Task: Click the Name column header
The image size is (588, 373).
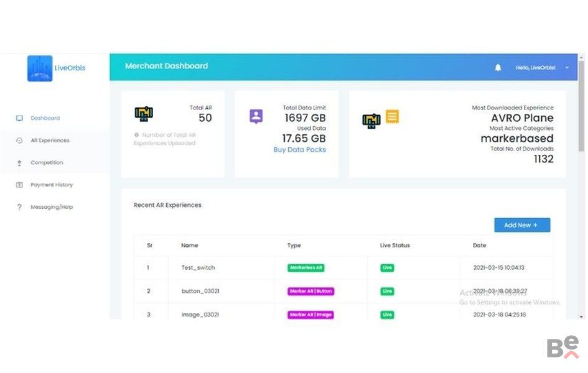Action: 189,246
